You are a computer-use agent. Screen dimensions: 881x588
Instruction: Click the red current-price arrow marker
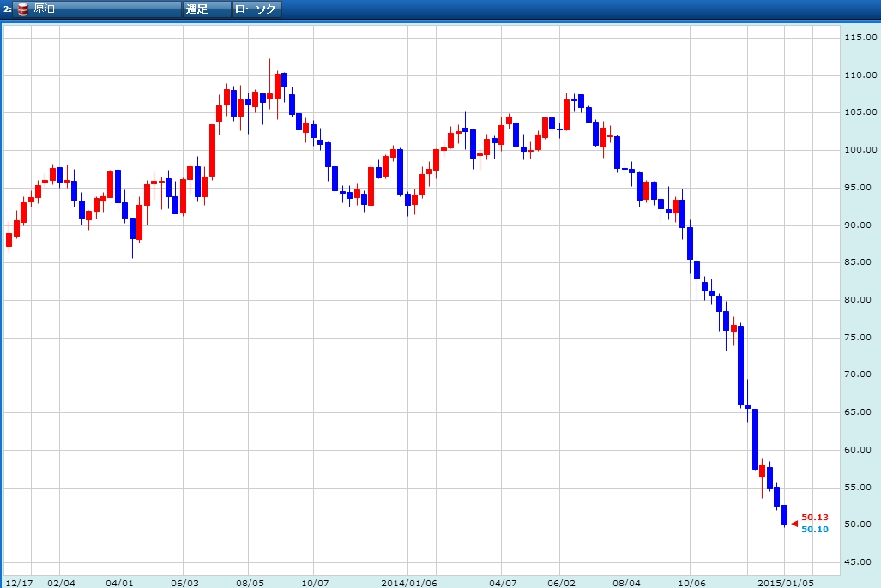point(794,523)
